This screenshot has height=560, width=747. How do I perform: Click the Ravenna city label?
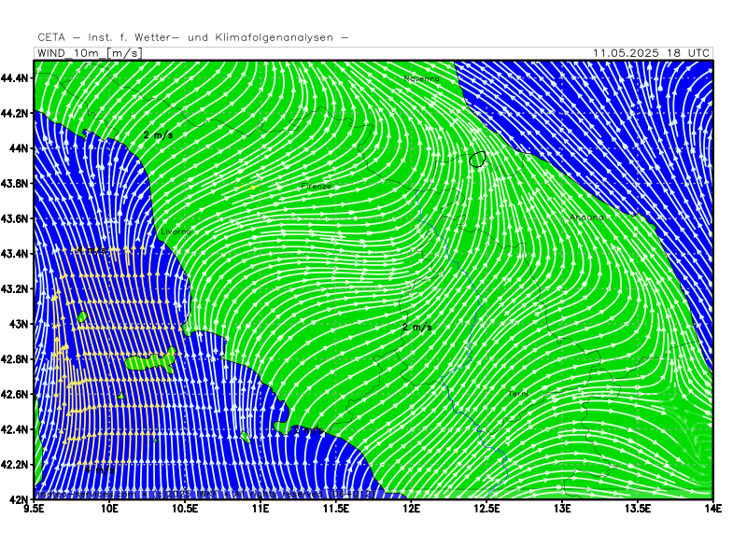pos(422,78)
